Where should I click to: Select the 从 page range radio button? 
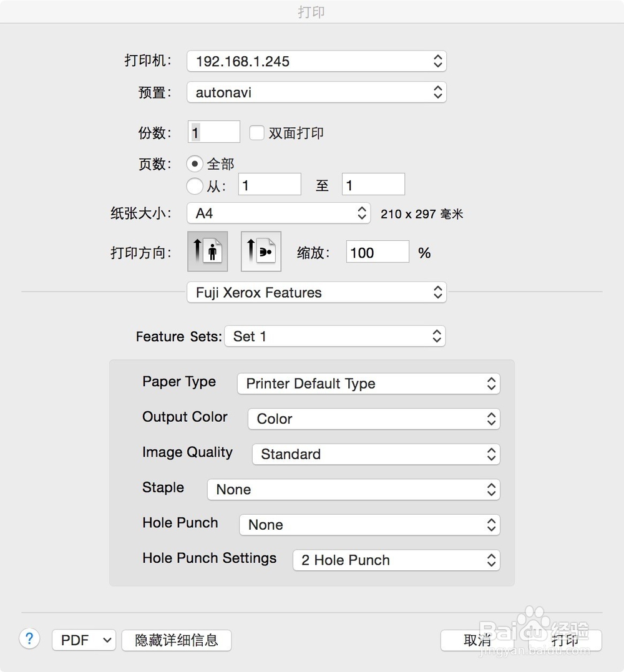[195, 185]
